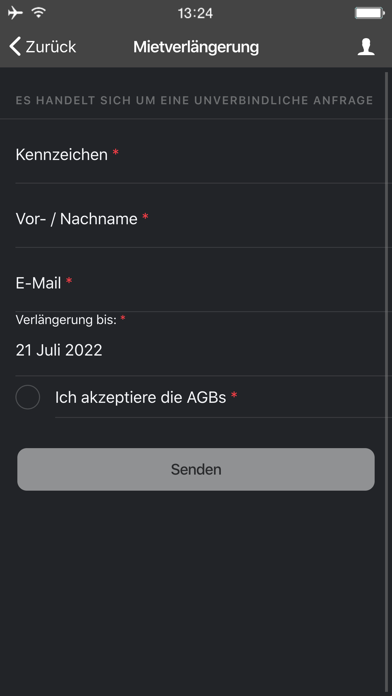Screen dimensions: 392x696
Task: Tap the airplane mode status icon
Action: (16, 13)
